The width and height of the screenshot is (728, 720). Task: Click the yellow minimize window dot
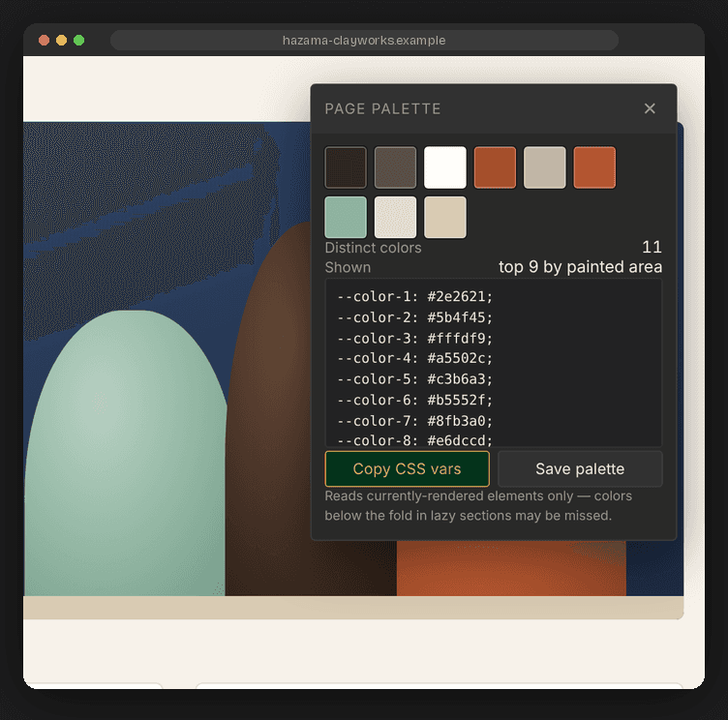[61, 41]
